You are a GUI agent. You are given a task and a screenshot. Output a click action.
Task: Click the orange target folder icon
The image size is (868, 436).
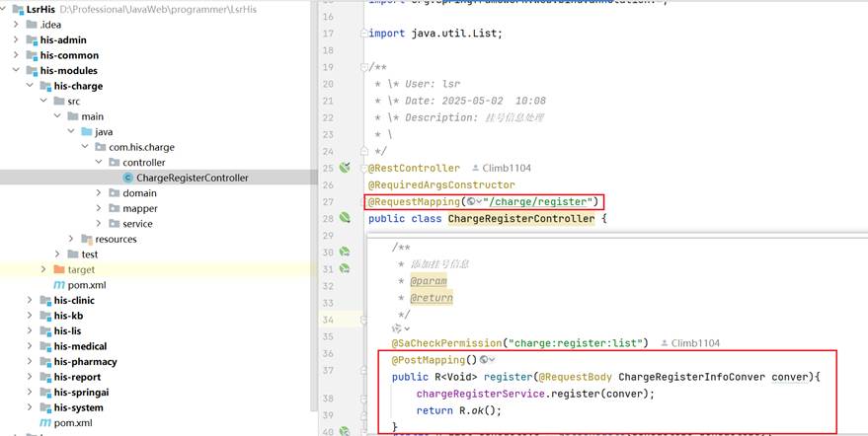tap(59, 269)
